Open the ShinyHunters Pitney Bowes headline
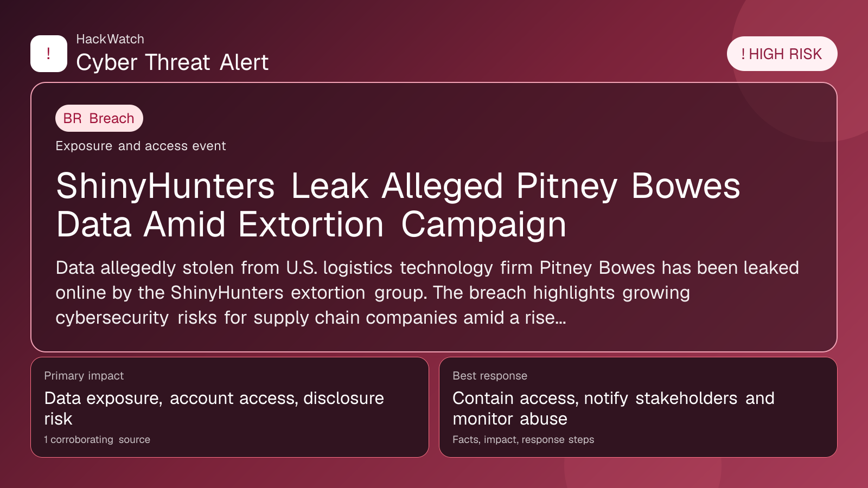The width and height of the screenshot is (868, 488). pyautogui.click(x=398, y=205)
